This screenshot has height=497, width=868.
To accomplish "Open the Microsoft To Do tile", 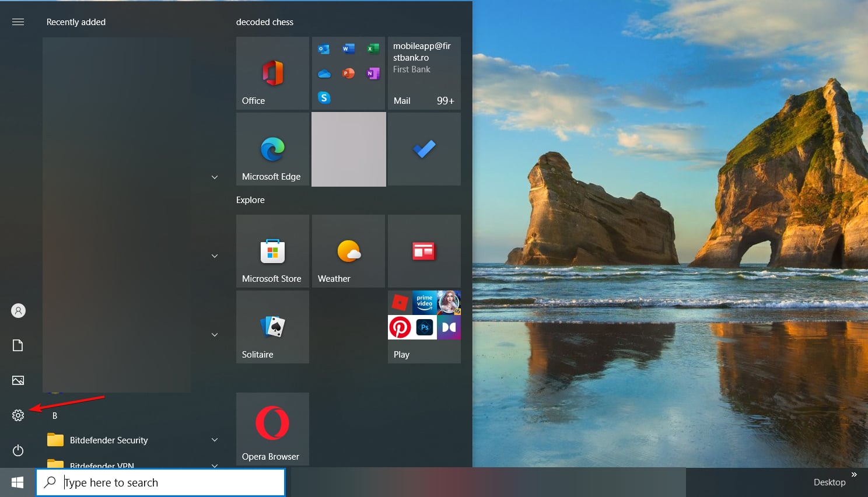I will [x=423, y=149].
